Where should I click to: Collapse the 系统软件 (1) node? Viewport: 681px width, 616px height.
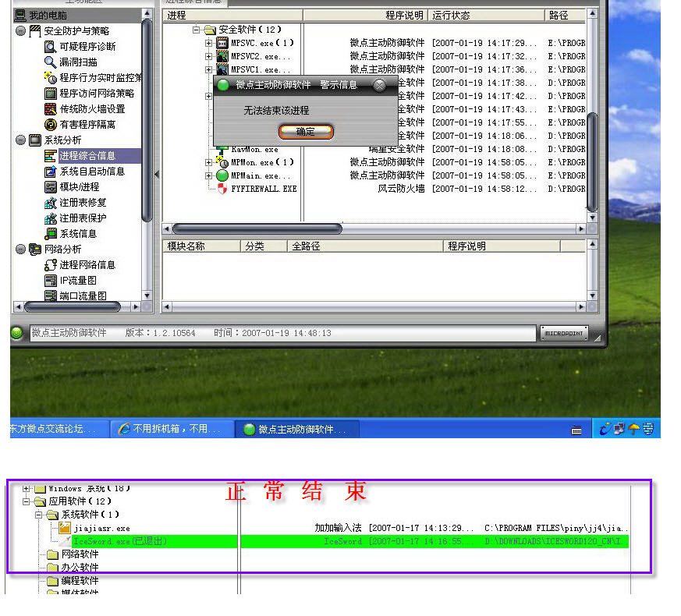[x=39, y=515]
